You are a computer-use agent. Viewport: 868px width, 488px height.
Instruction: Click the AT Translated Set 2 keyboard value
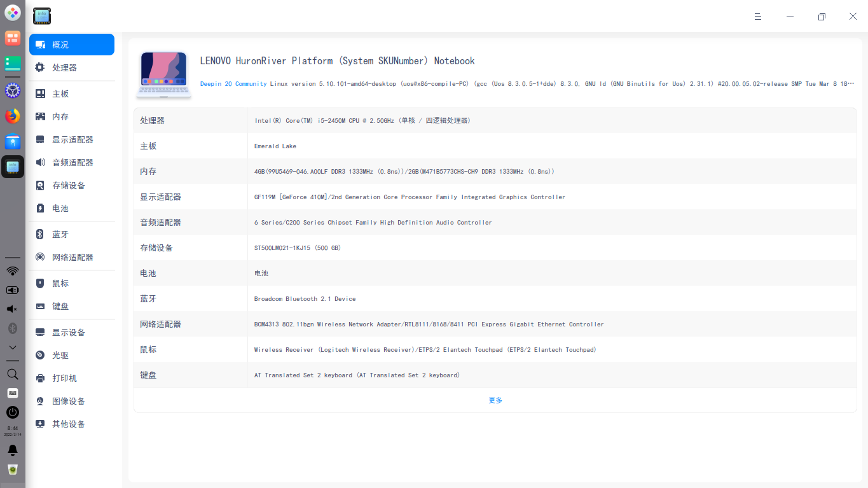[x=357, y=375]
